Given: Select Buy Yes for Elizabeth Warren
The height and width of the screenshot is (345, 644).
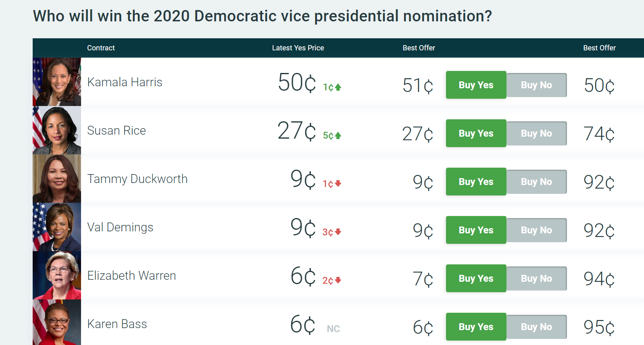Looking at the screenshot, I should click(x=476, y=278).
